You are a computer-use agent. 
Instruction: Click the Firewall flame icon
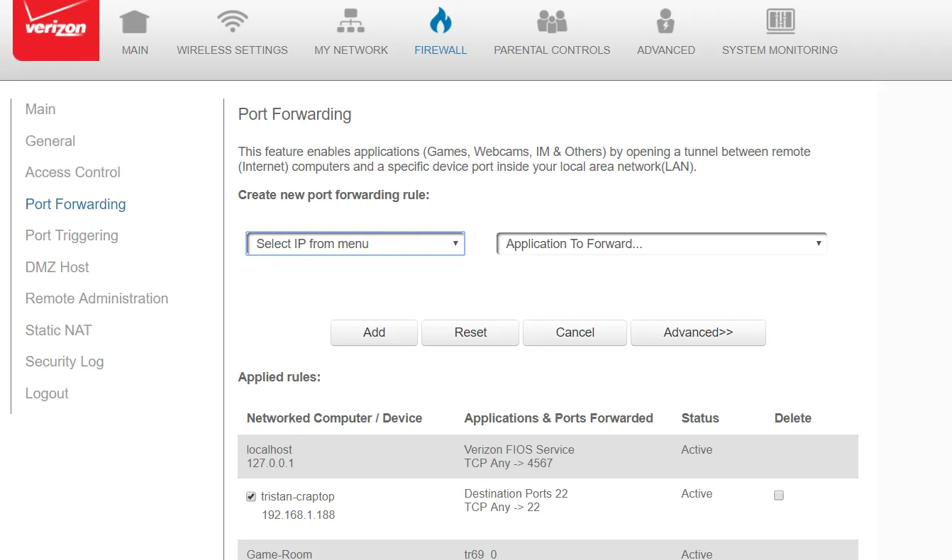tap(441, 21)
